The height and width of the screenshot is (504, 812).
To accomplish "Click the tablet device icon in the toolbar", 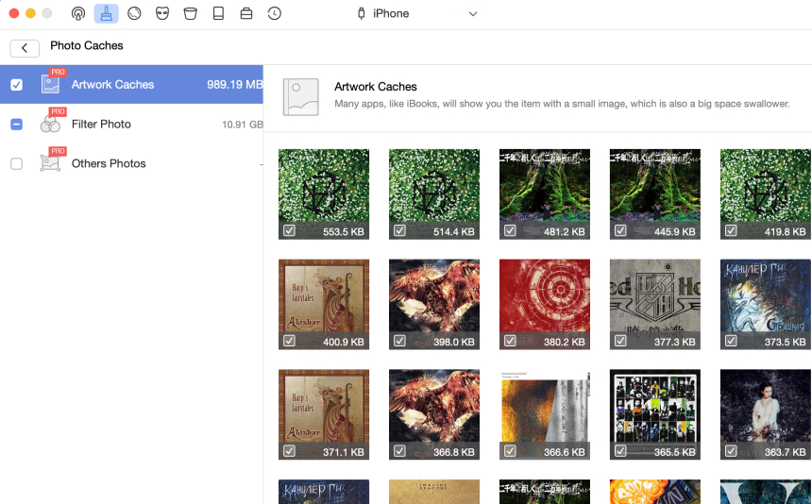I will [x=218, y=14].
